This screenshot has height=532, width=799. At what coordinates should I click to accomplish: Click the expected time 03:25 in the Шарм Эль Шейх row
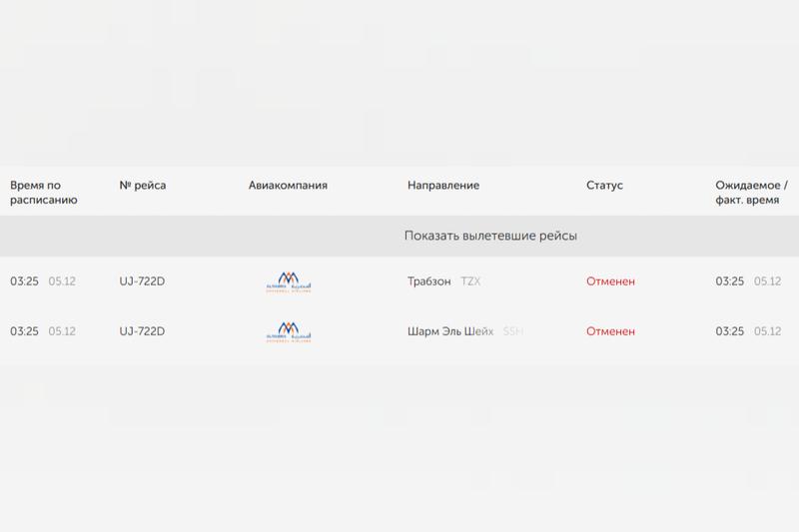tap(729, 331)
